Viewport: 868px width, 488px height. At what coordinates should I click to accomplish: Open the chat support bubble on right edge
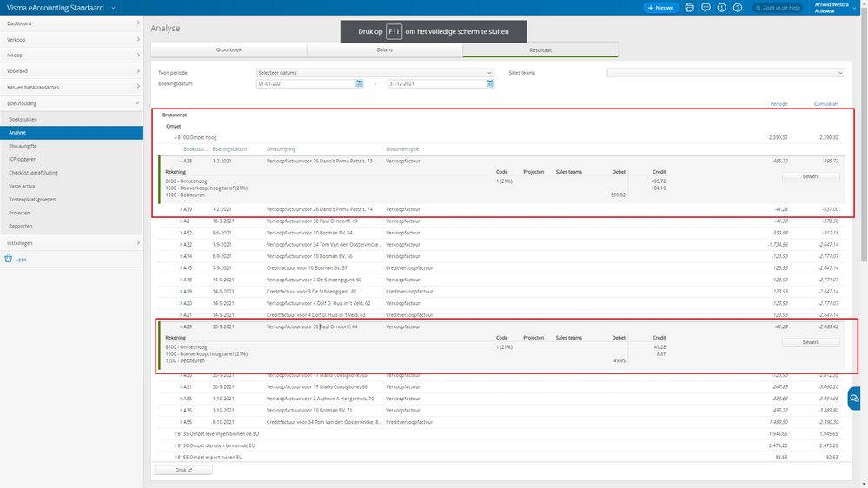click(854, 398)
